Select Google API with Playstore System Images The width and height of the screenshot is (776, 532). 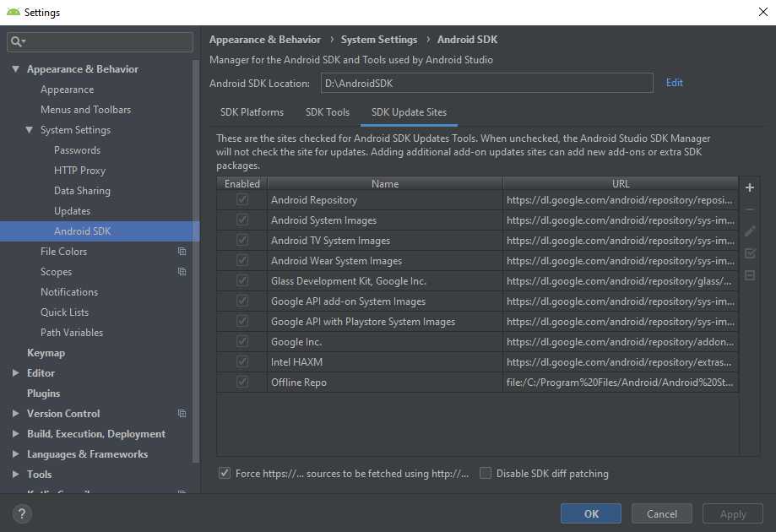[x=478, y=321]
